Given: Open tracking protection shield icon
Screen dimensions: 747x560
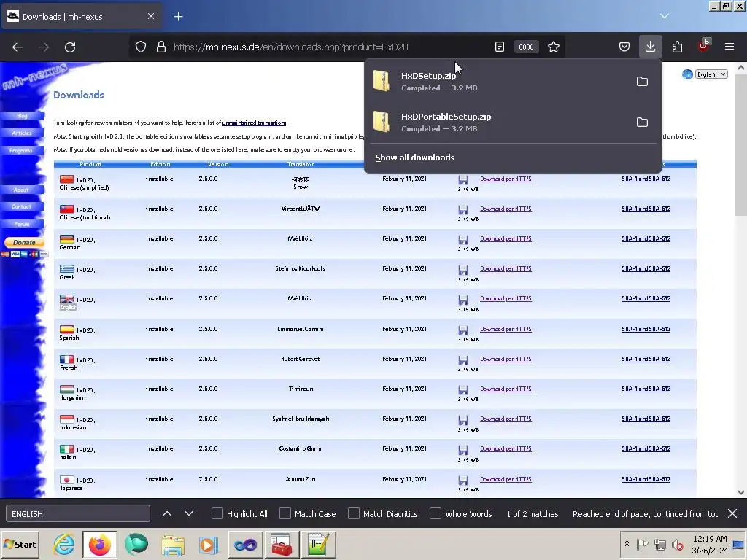Looking at the screenshot, I should 141,47.
